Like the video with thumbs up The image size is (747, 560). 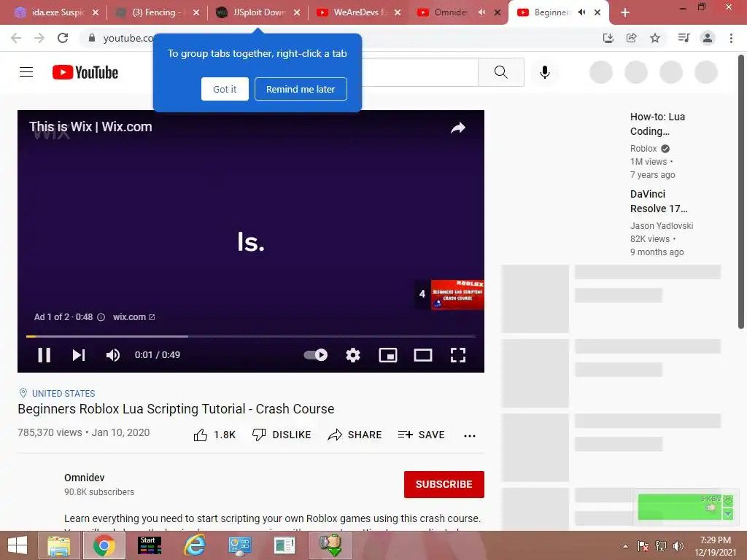pos(214,435)
